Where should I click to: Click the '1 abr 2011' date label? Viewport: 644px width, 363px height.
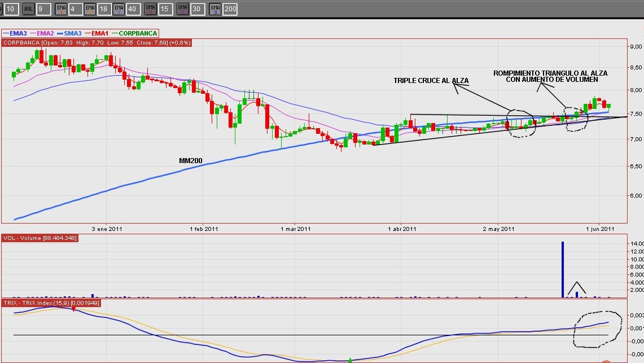tap(402, 229)
